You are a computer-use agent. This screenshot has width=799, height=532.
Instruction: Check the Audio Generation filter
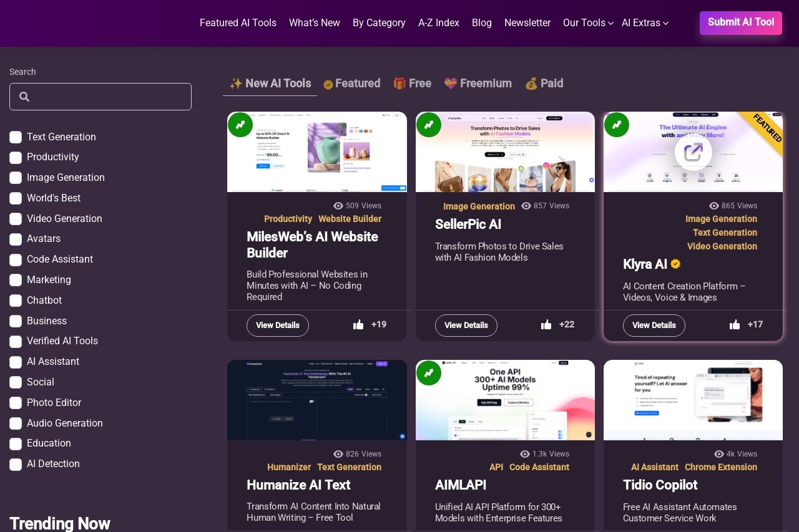coord(16,423)
